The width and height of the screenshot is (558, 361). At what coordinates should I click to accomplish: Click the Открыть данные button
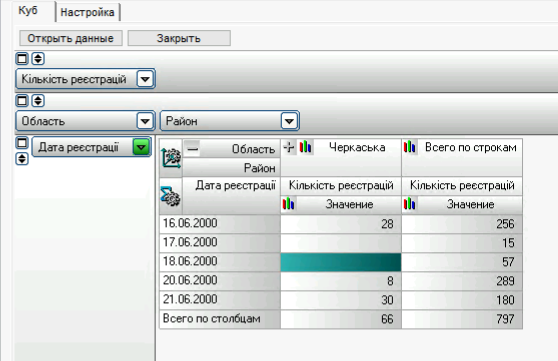click(x=70, y=38)
